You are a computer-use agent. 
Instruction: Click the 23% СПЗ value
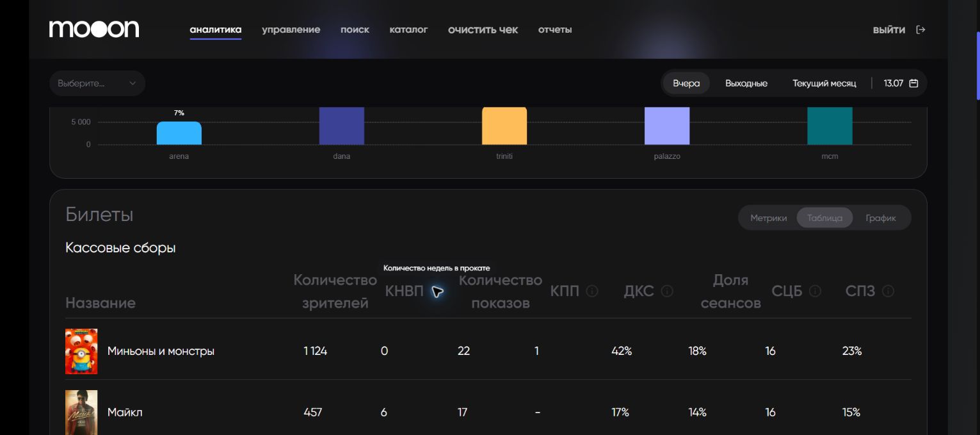click(x=852, y=351)
